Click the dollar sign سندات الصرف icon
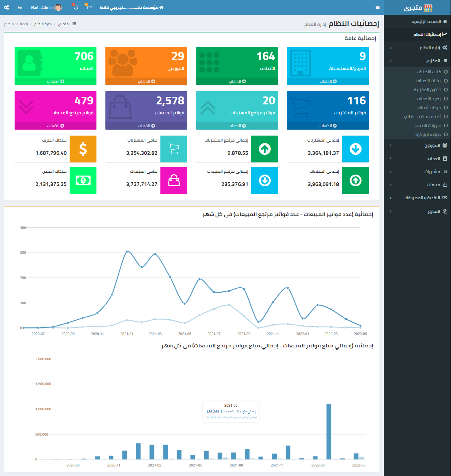Image resolution: width=451 pixels, height=476 pixels. [83, 149]
